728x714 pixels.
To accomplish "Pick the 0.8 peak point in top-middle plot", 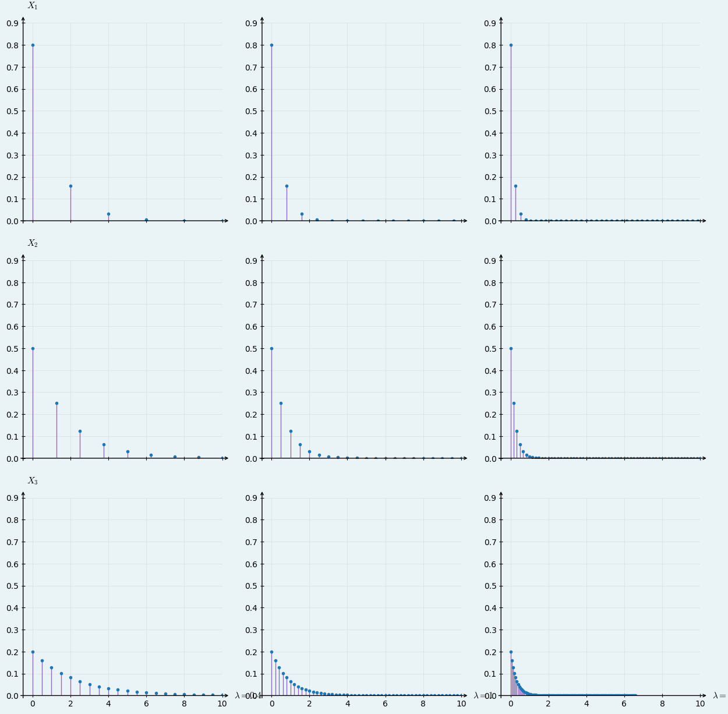I will (271, 45).
